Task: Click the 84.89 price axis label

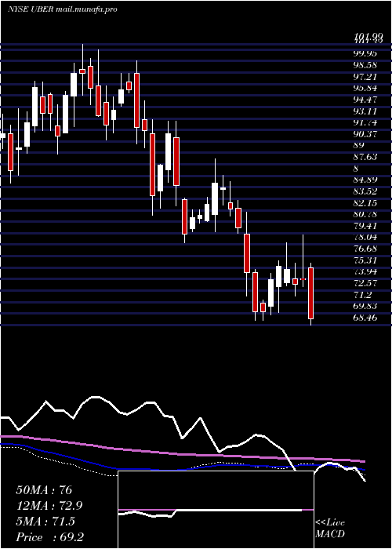Action: pyautogui.click(x=365, y=180)
